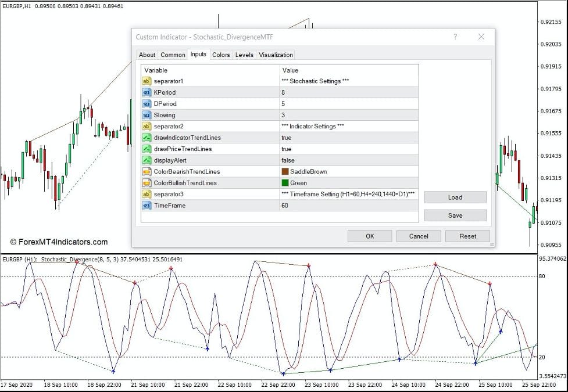Image resolution: width=568 pixels, height=392 pixels.
Task: Select the numeric '123' icon next to KPeriod
Action: point(147,92)
